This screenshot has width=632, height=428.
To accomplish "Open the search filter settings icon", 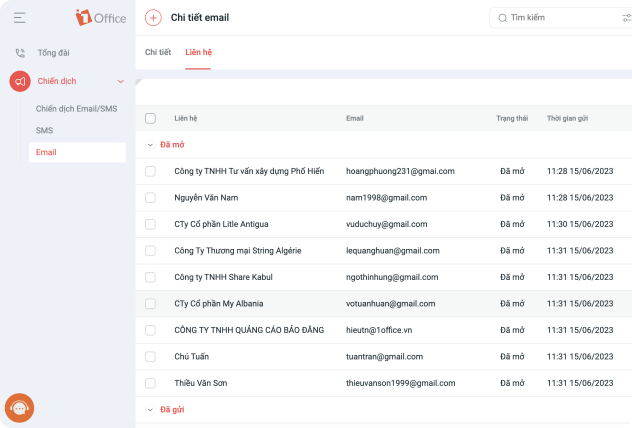I will pos(627,18).
